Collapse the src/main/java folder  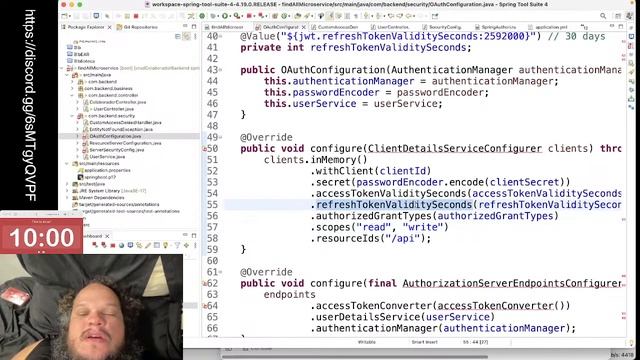click(x=67, y=75)
